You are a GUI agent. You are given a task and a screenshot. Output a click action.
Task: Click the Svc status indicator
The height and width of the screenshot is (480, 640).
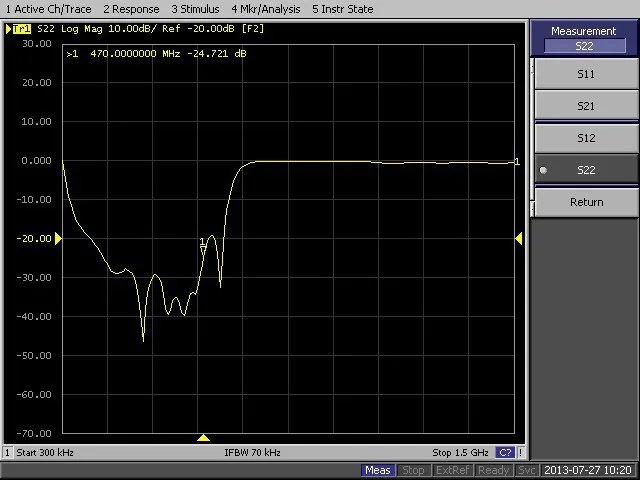point(527,471)
